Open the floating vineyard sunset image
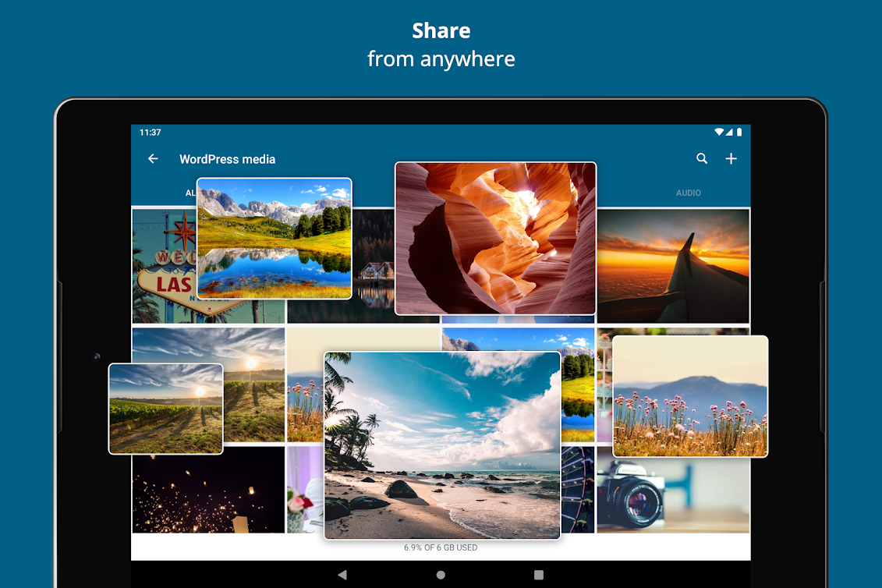 point(165,409)
